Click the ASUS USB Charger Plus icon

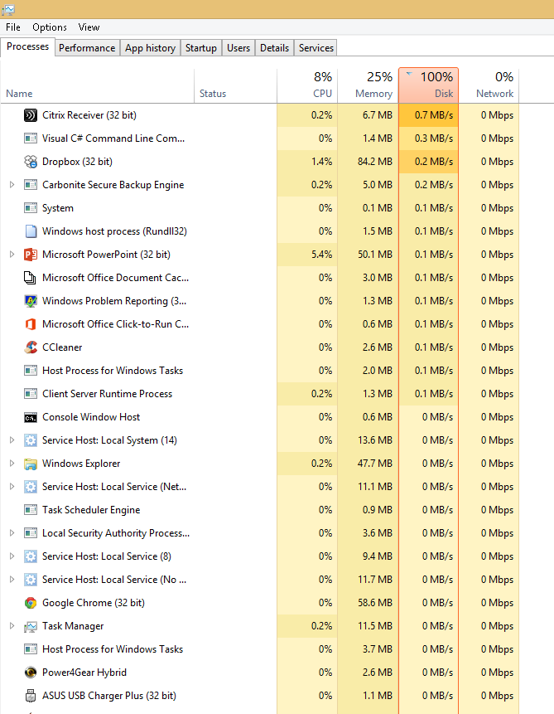pos(30,696)
